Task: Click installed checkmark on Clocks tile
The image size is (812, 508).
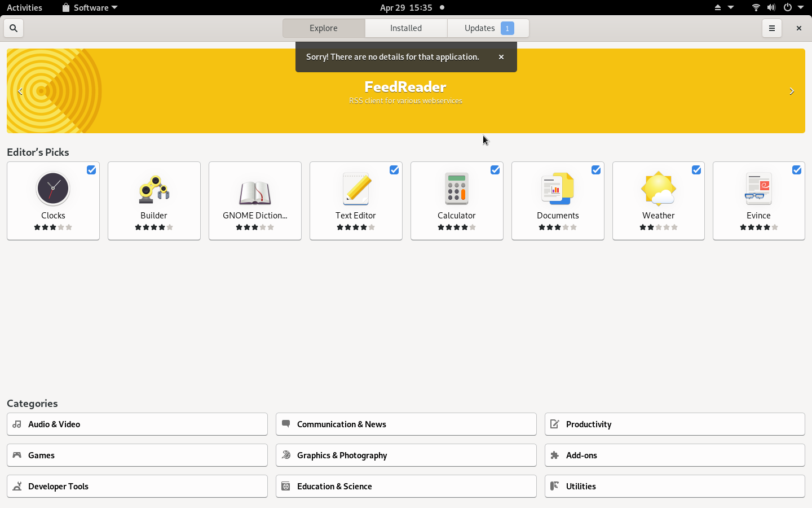Action: 91,170
